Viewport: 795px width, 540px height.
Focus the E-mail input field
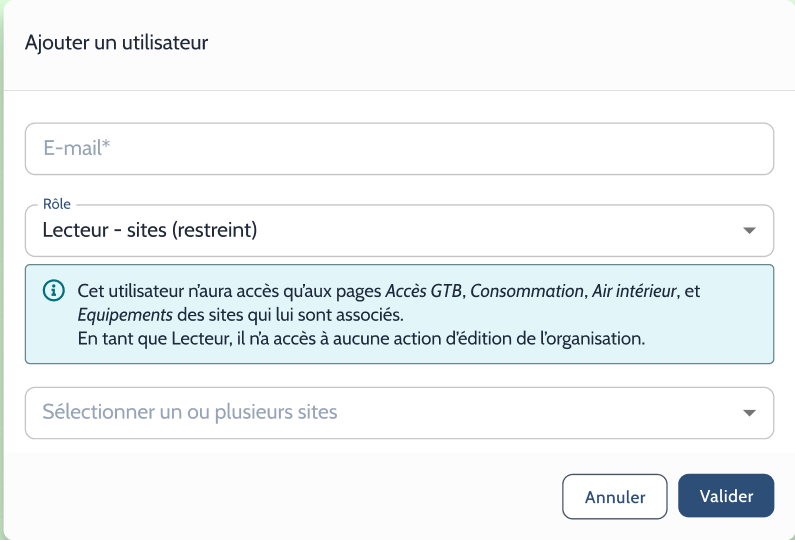(x=400, y=149)
